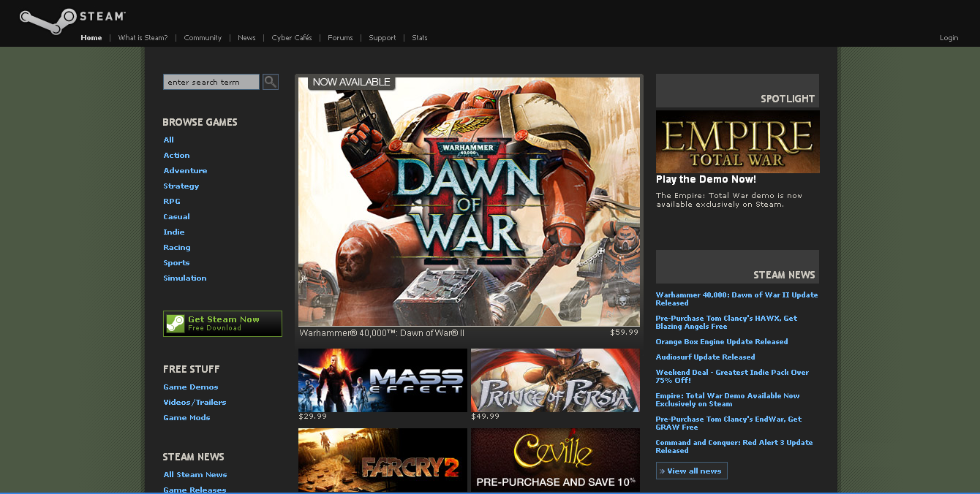Open What is Steam? page
The height and width of the screenshot is (494, 980).
tap(143, 38)
